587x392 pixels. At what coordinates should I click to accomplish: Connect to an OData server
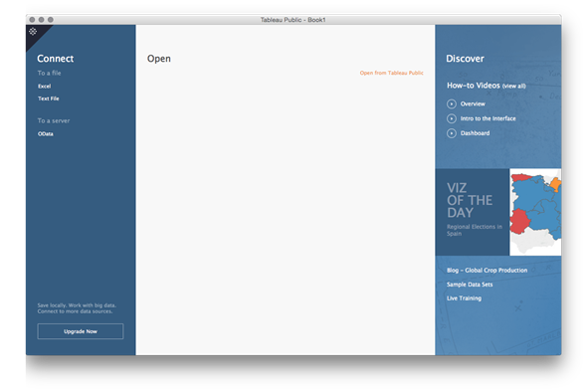[x=46, y=133]
